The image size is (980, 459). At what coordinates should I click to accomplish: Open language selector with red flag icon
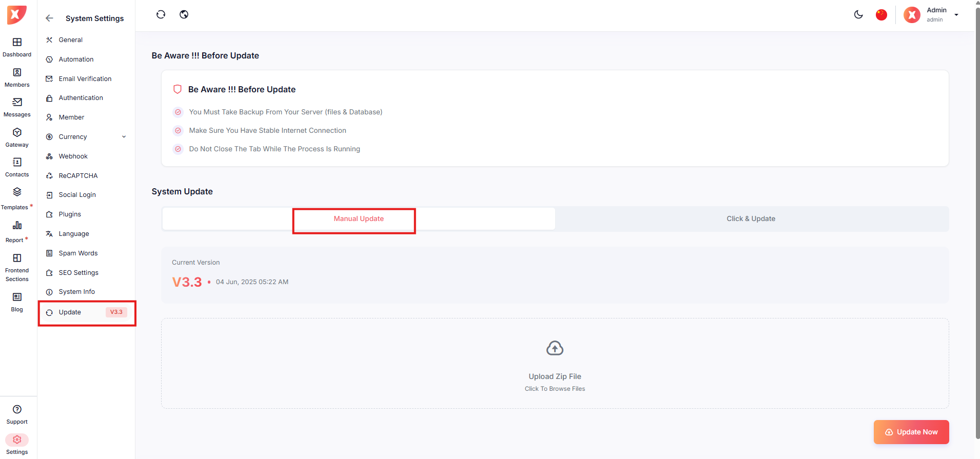[x=881, y=15]
